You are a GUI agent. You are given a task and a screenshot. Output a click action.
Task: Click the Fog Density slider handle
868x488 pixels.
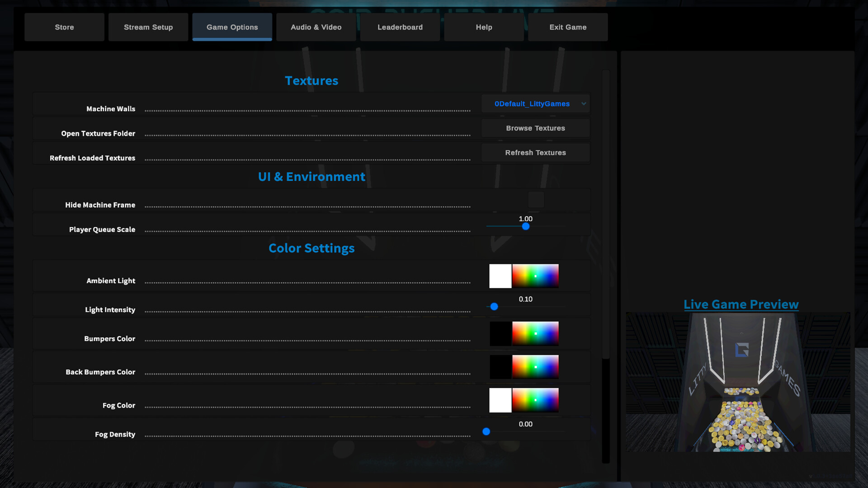486,432
